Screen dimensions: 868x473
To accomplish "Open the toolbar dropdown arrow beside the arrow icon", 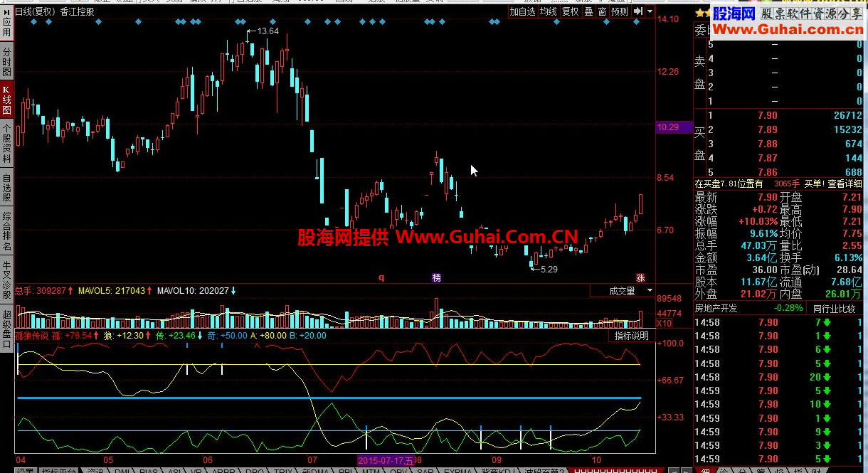I will click(x=650, y=11).
